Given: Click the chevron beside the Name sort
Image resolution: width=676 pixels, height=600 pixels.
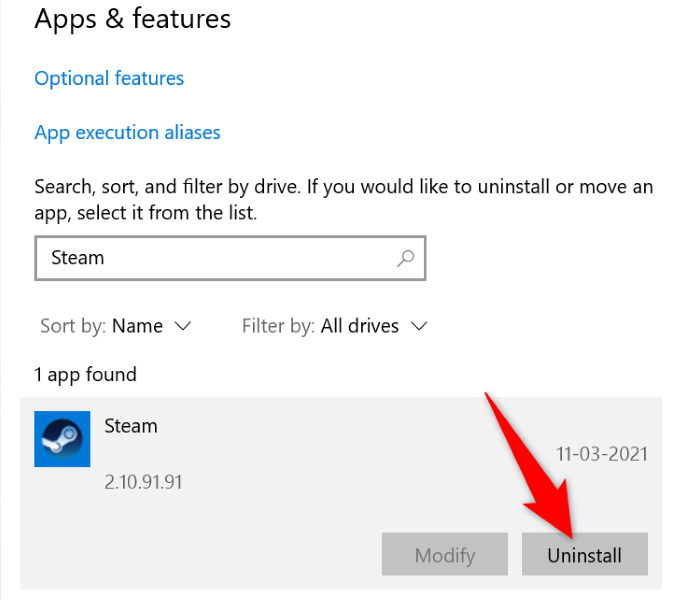Looking at the screenshot, I should pyautogui.click(x=182, y=326).
